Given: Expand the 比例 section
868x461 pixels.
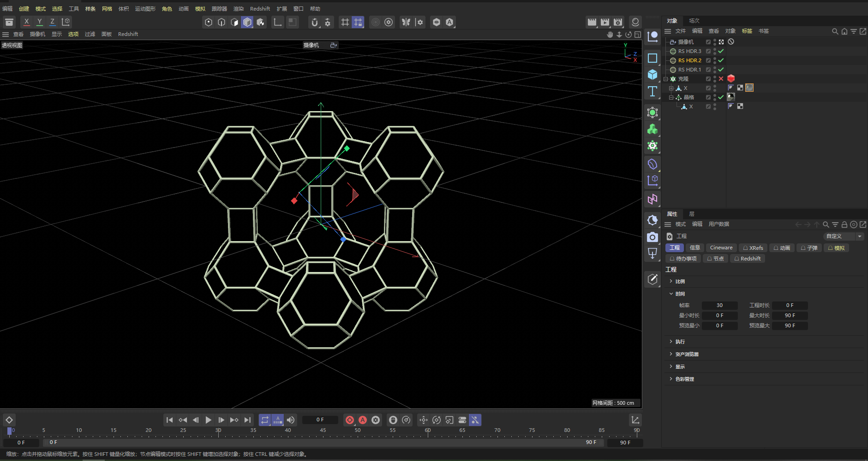Looking at the screenshot, I should (671, 281).
